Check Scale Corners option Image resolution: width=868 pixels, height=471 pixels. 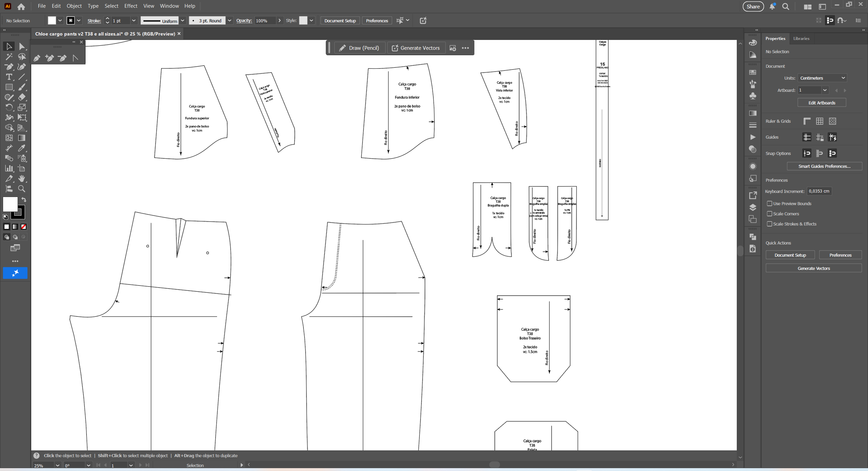tap(769, 214)
